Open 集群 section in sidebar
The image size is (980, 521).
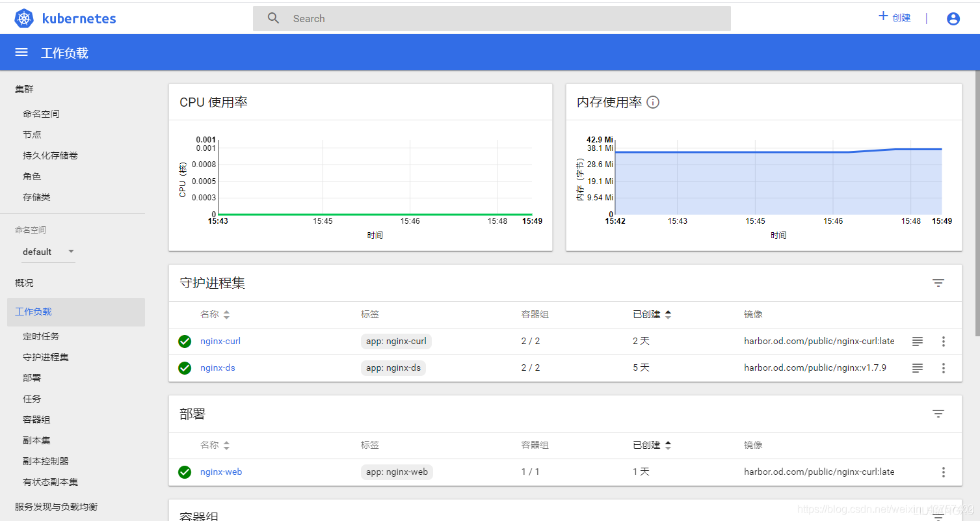coord(24,89)
